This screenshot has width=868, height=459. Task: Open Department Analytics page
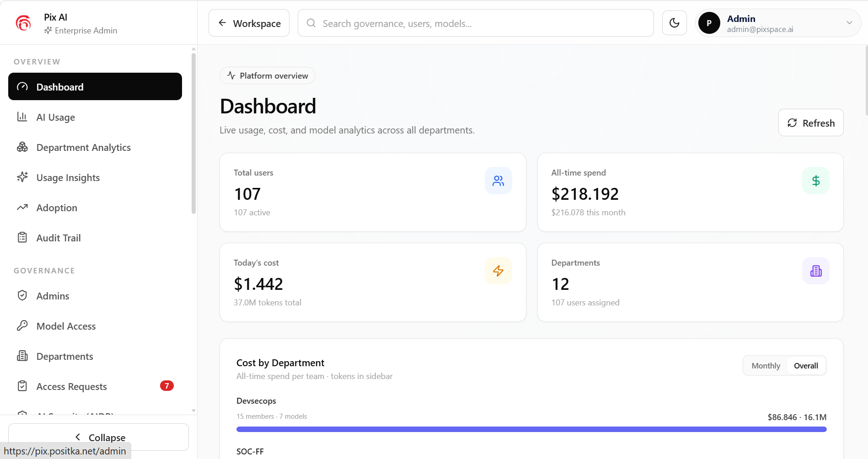(95, 147)
